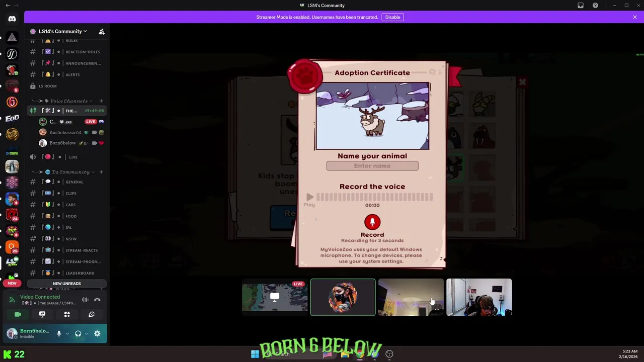Open the Windows Start menu
The height and width of the screenshot is (362, 644).
(255, 354)
